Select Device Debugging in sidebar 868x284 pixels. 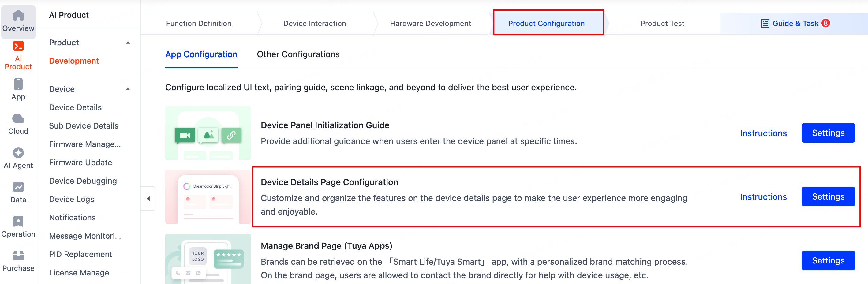83,181
